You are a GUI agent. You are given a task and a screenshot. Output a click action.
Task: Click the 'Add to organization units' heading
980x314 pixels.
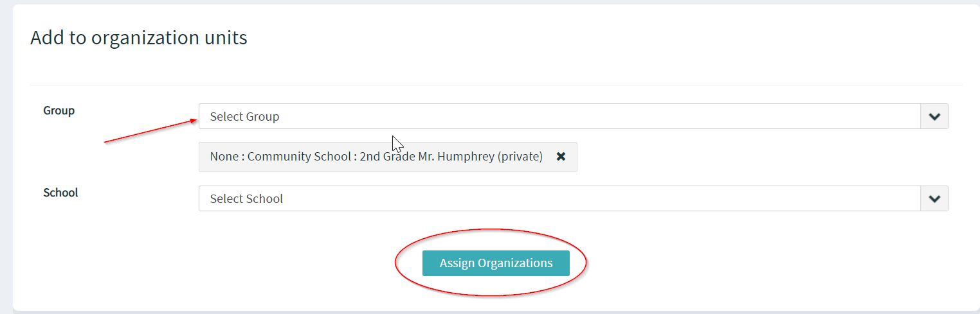tap(139, 38)
